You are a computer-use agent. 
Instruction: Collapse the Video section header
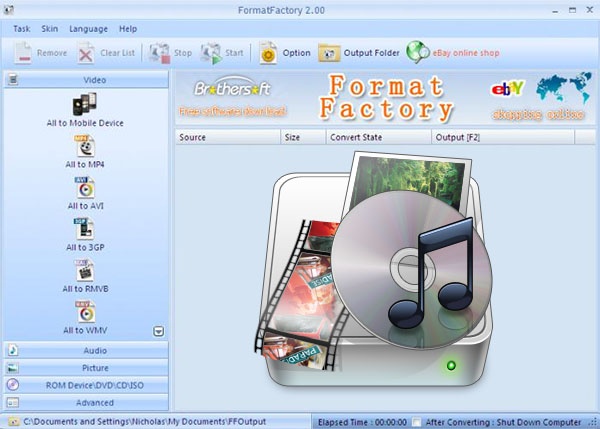(86, 80)
